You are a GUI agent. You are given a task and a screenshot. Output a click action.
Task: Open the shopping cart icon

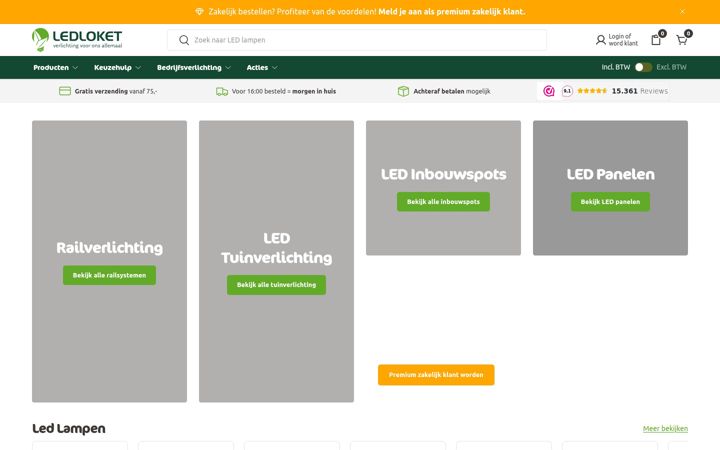(682, 40)
